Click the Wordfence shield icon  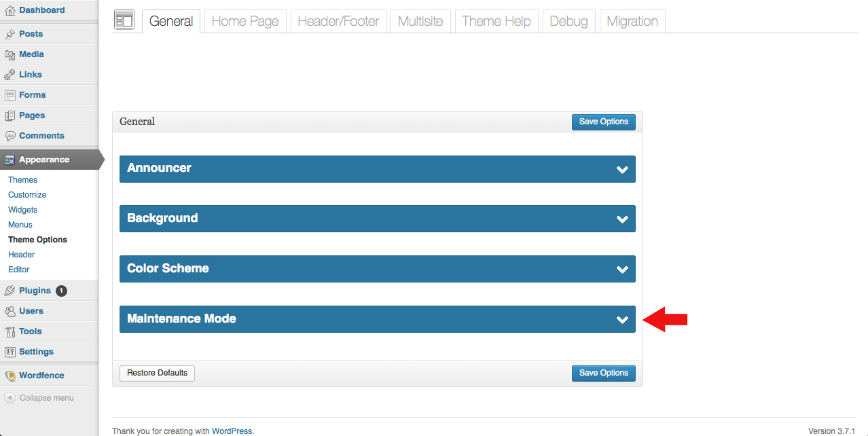(x=10, y=376)
